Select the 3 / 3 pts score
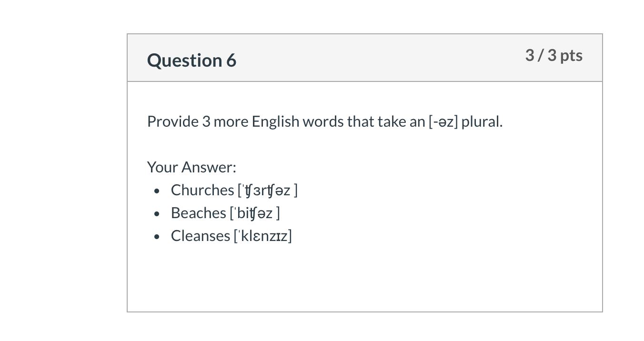Image resolution: width=644 pixels, height=341 pixels. pos(553,55)
